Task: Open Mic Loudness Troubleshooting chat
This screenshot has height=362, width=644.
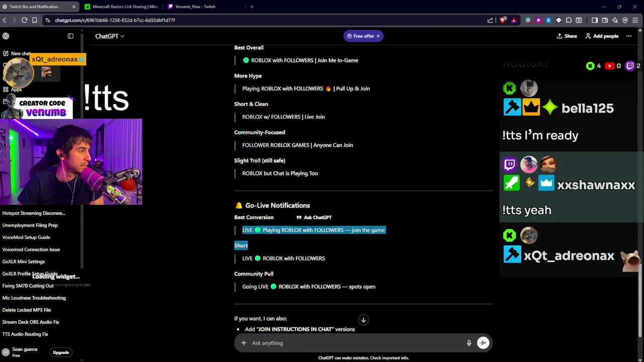Action: coord(34,298)
